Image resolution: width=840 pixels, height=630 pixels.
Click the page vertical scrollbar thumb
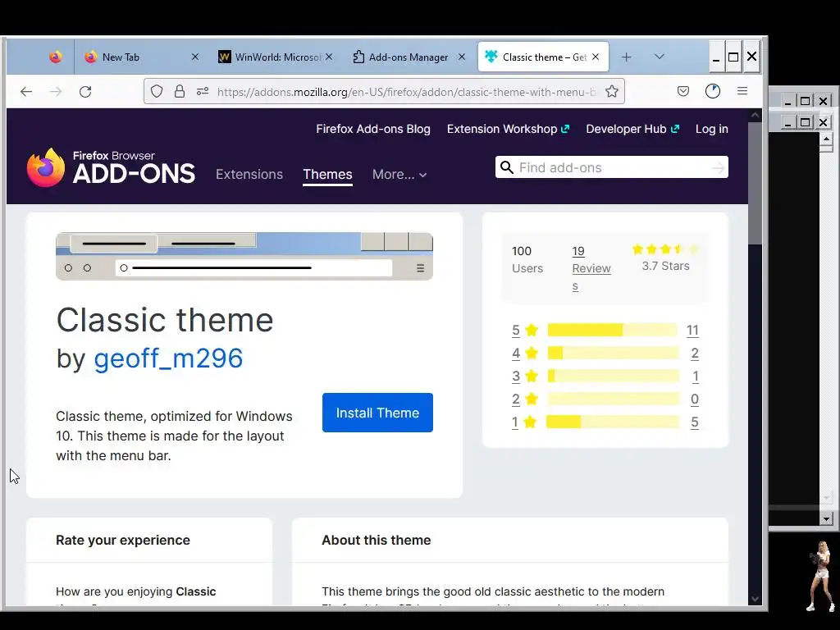(755, 183)
